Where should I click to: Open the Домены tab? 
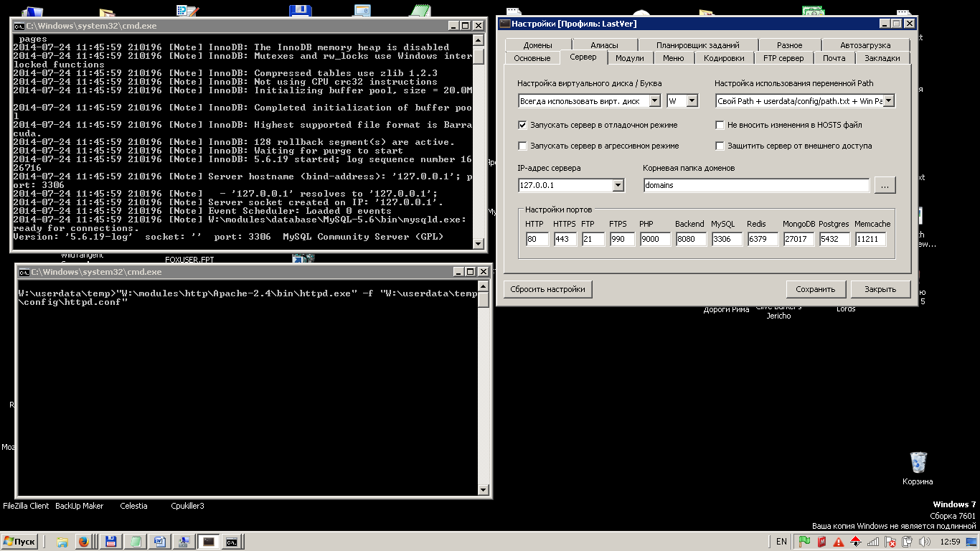[537, 45]
